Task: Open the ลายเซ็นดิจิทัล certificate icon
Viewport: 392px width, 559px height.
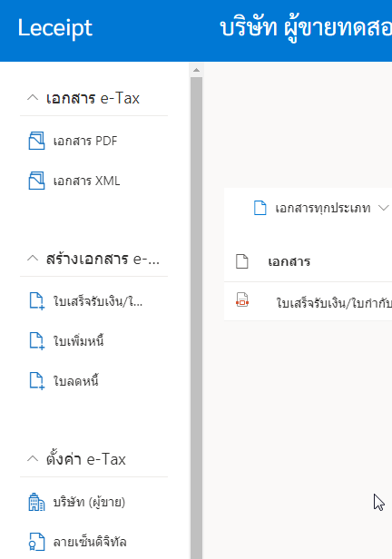Action: click(36, 542)
